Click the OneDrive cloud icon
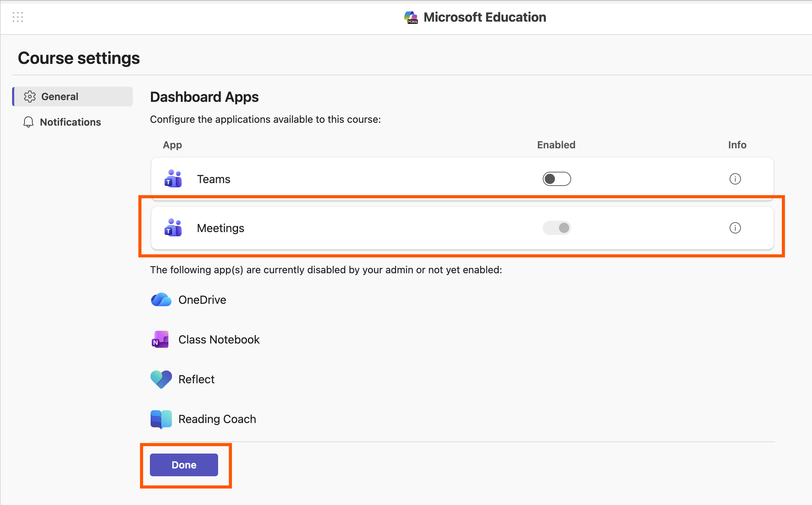Image resolution: width=812 pixels, height=505 pixels. [161, 300]
